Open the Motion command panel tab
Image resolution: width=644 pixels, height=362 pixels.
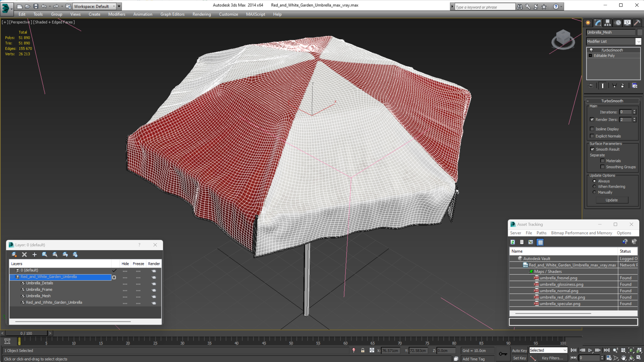[618, 23]
